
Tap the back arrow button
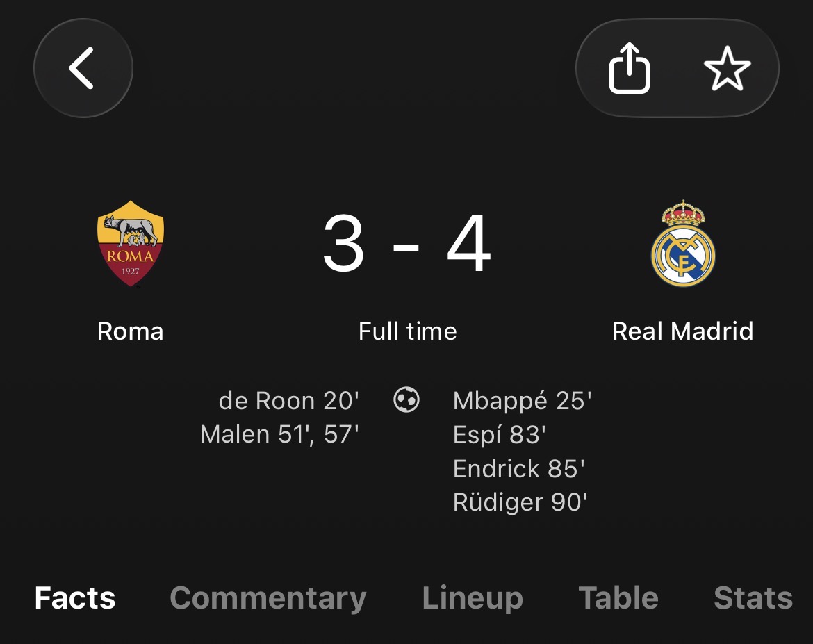click(x=83, y=68)
